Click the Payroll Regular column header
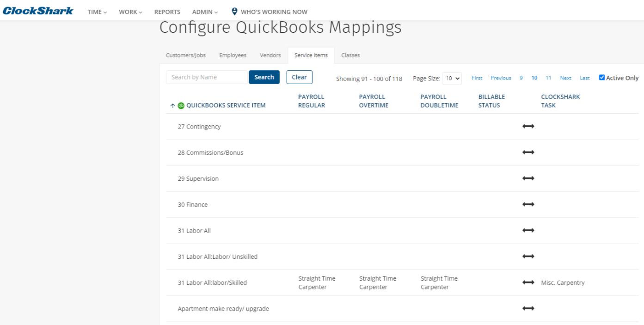 (x=311, y=101)
